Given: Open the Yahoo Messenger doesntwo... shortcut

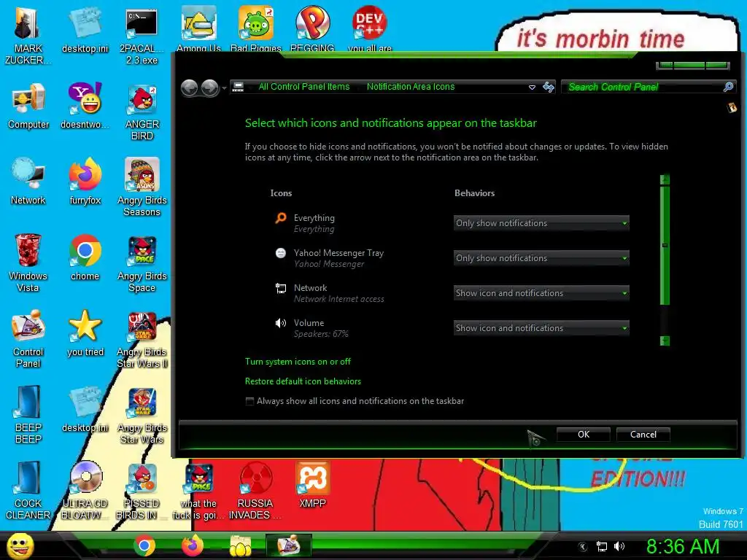Looking at the screenshot, I should pyautogui.click(x=85, y=106).
